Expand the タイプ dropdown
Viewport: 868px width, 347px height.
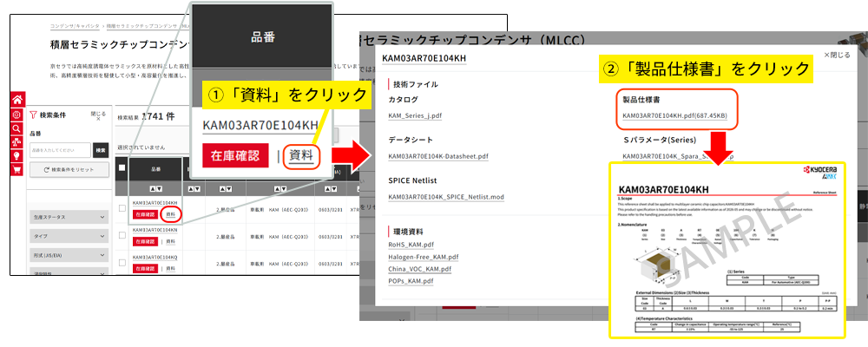click(69, 236)
